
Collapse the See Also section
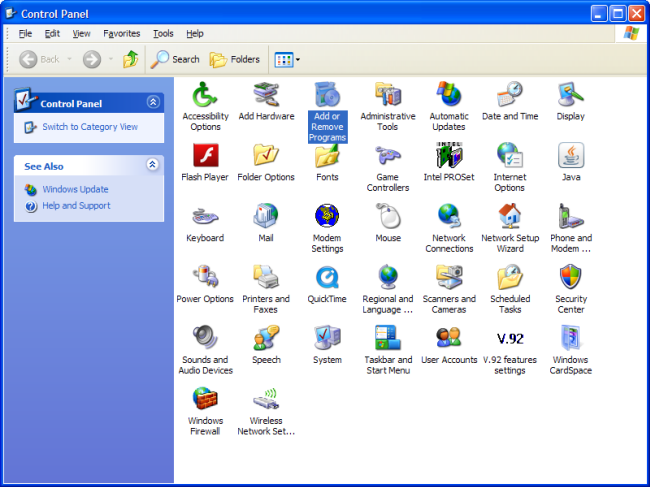[153, 165]
